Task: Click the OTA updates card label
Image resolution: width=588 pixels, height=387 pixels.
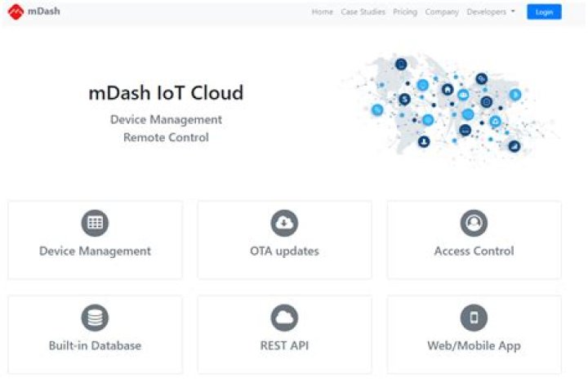Action: [x=284, y=251]
